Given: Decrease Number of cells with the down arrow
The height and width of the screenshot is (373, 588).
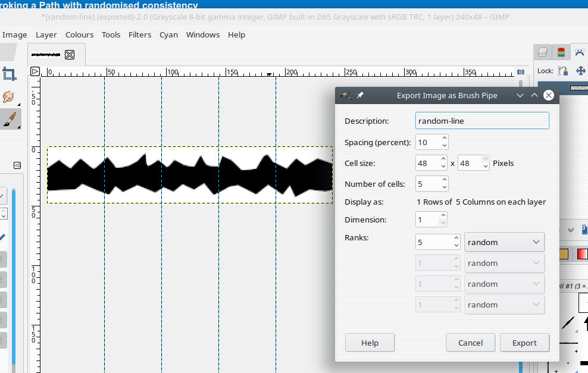Looking at the screenshot, I should click(x=445, y=188).
